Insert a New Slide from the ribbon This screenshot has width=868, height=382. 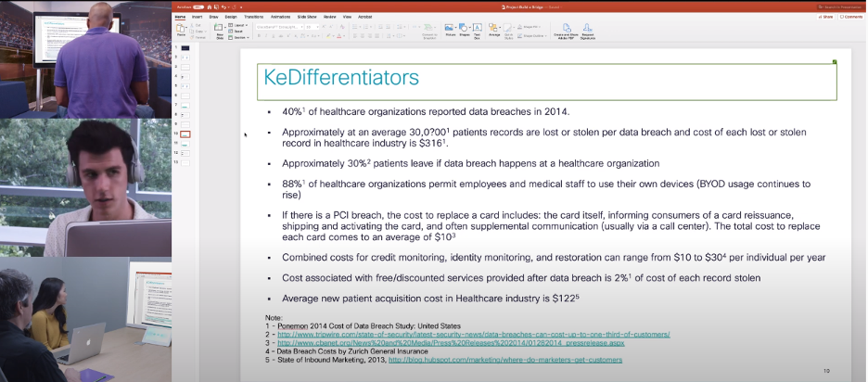pyautogui.click(x=220, y=31)
